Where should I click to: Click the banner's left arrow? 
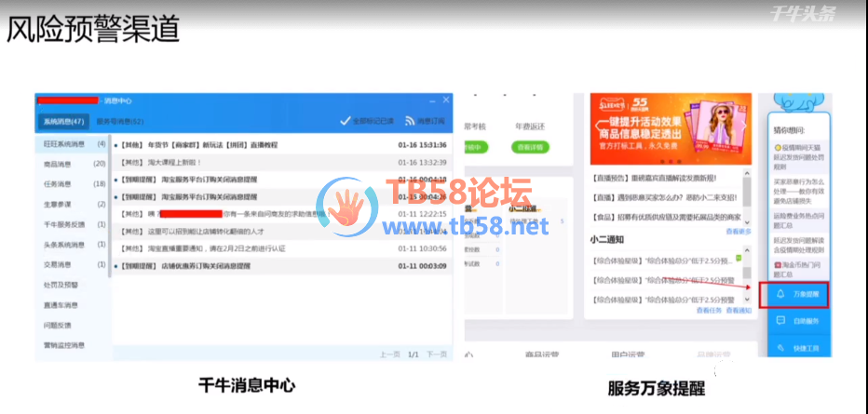[x=597, y=126]
